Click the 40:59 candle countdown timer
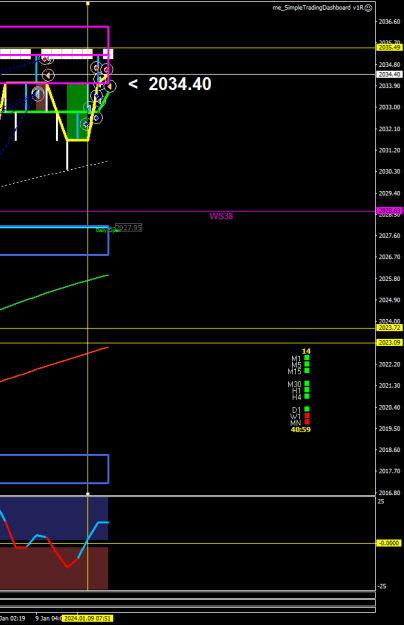 click(300, 430)
